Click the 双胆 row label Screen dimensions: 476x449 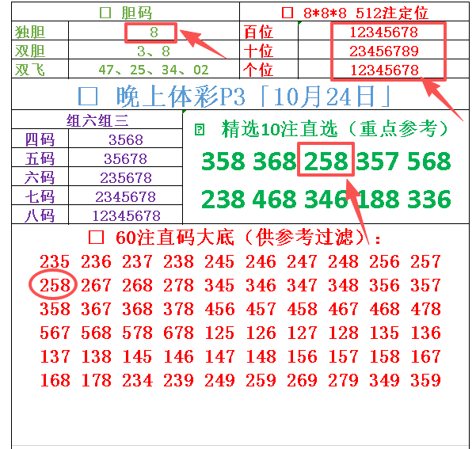(x=30, y=51)
